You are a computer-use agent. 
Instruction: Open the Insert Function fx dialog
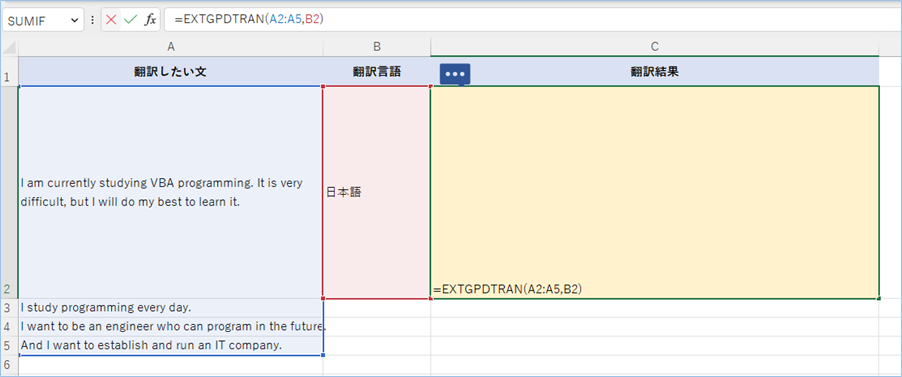point(150,20)
